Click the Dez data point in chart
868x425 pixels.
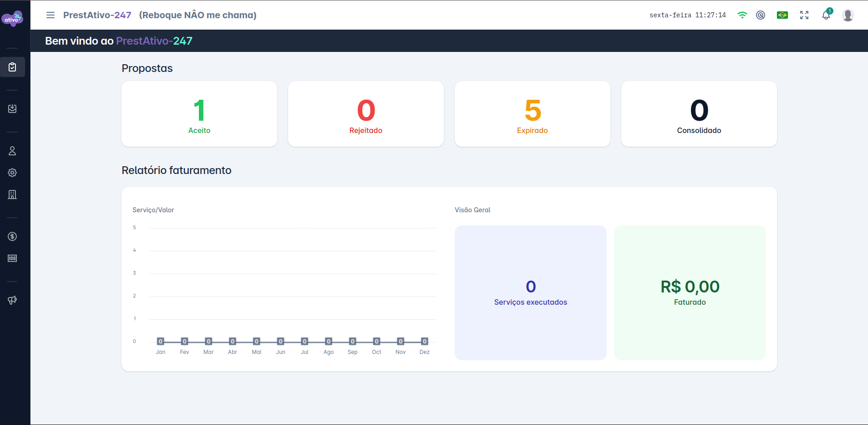click(425, 342)
